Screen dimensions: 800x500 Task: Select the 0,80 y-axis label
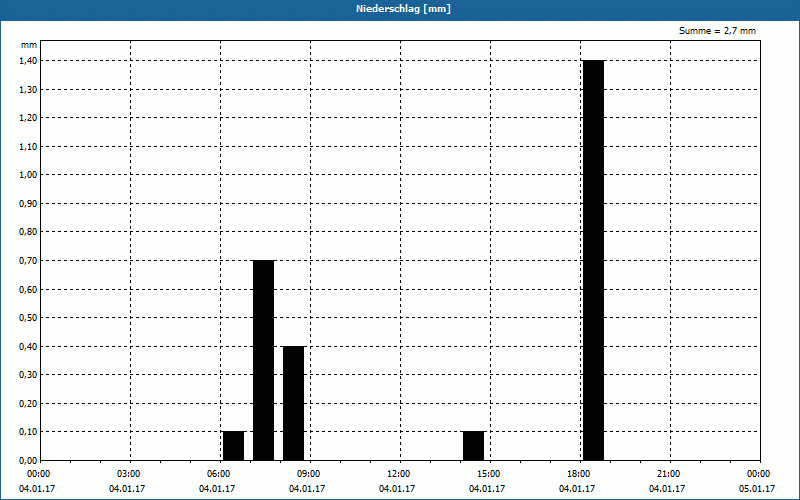pyautogui.click(x=29, y=232)
